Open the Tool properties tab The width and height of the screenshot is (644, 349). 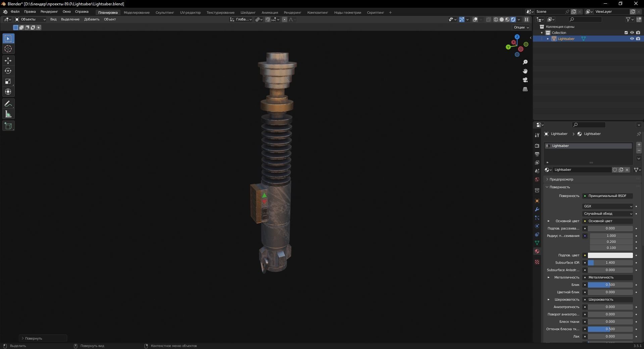click(537, 135)
